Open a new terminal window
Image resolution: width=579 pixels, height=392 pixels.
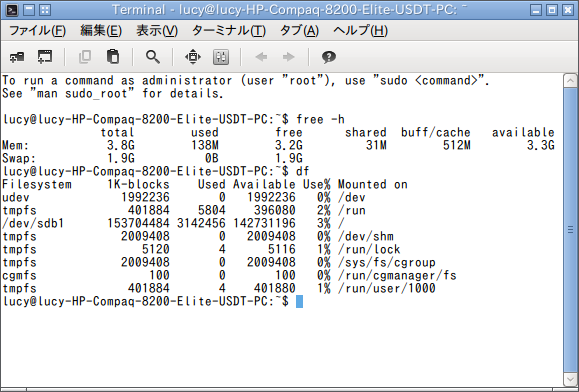click(45, 57)
